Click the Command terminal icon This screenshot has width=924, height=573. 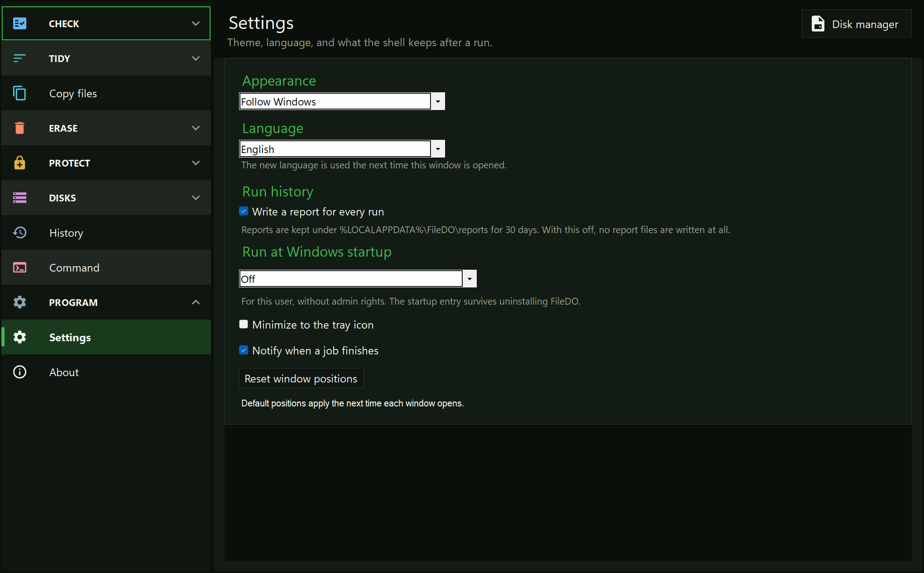pyautogui.click(x=19, y=267)
